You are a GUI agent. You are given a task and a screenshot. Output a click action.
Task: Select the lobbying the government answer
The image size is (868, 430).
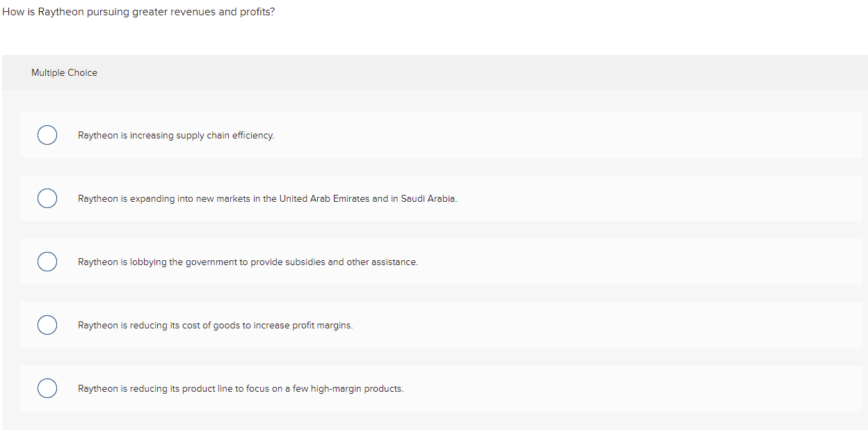47,262
